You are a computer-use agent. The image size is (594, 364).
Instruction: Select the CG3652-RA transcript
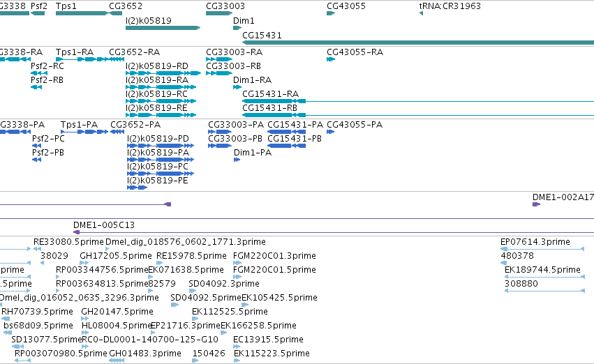(117, 59)
